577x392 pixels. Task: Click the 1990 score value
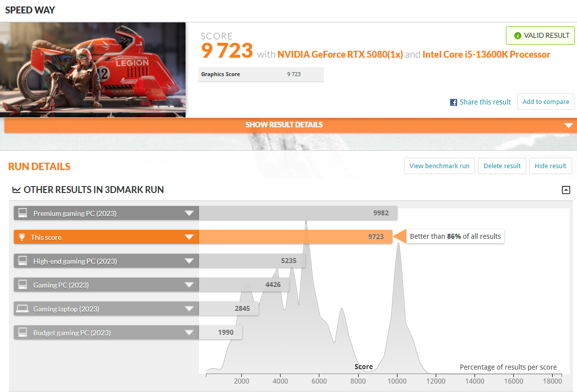tap(225, 333)
